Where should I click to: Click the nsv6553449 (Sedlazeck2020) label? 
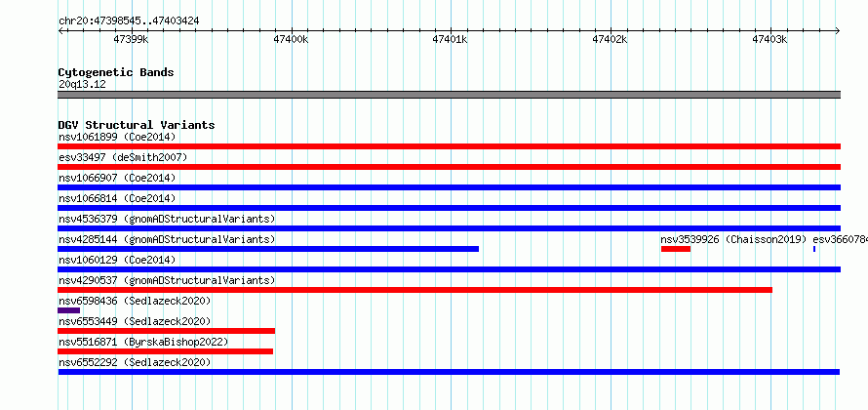click(x=135, y=321)
